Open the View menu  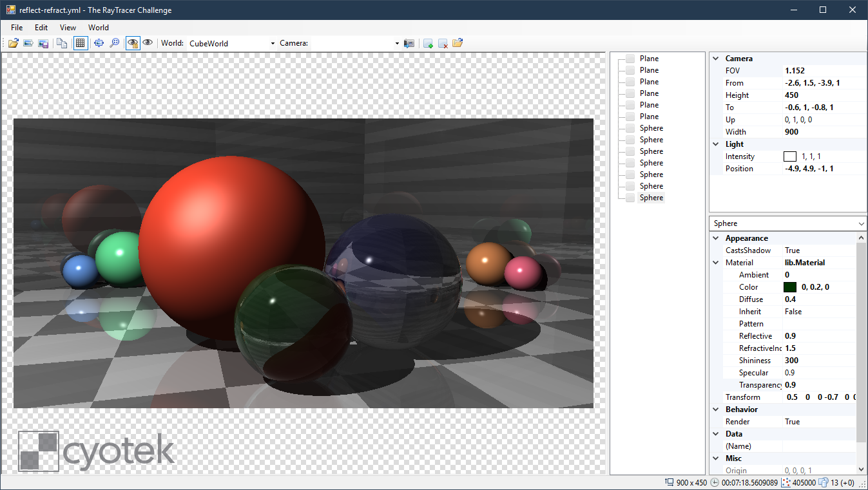[x=68, y=28]
